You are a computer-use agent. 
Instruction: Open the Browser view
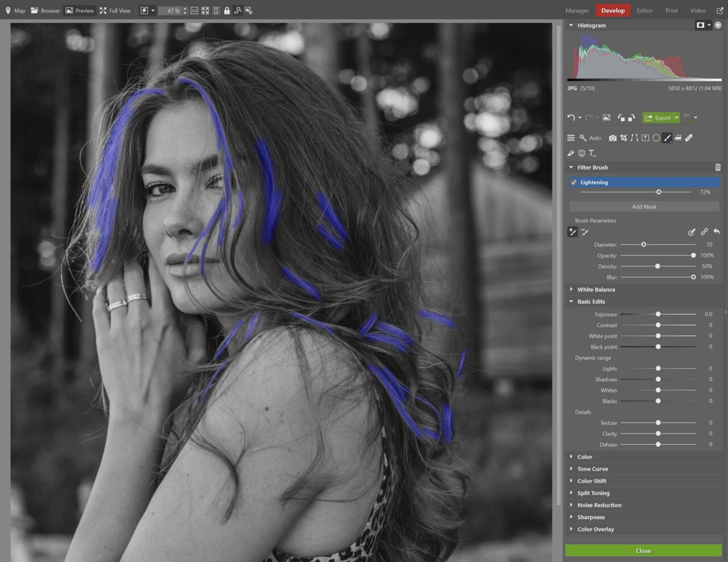pyautogui.click(x=45, y=10)
